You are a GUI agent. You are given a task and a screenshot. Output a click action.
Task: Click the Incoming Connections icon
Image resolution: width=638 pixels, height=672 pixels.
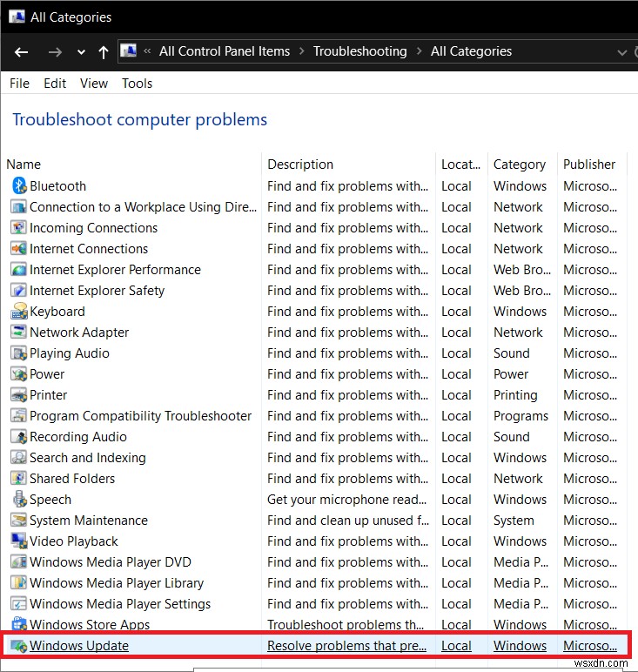click(19, 227)
